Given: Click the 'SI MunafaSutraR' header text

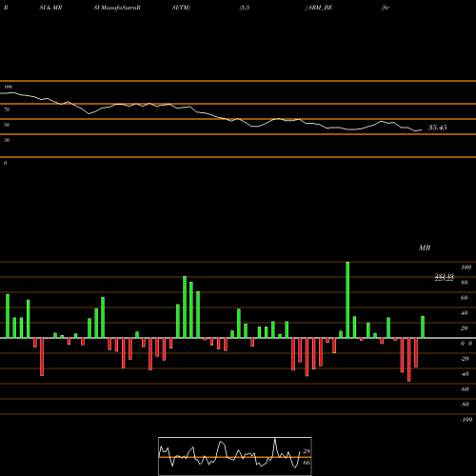Looking at the screenshot, I should coord(117,8).
